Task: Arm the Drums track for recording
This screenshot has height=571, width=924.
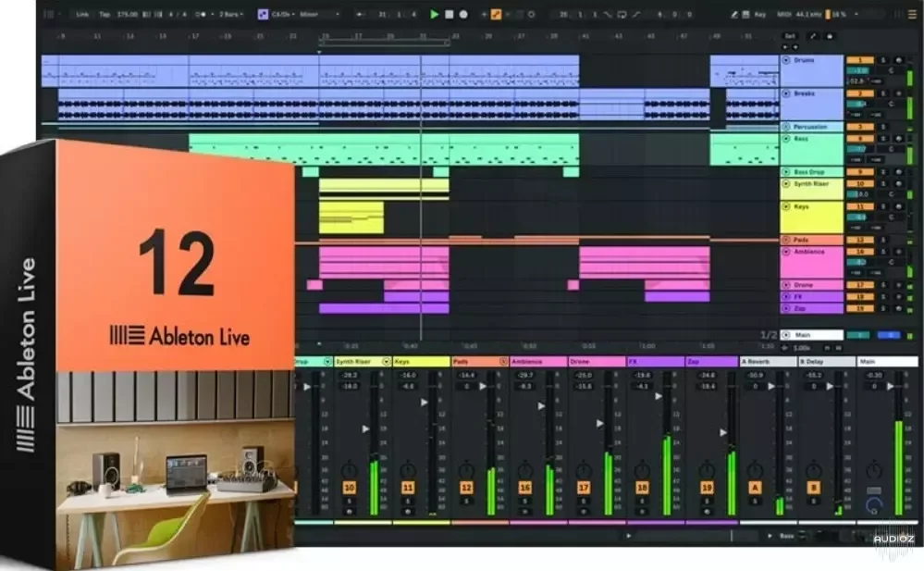Action: [x=899, y=60]
